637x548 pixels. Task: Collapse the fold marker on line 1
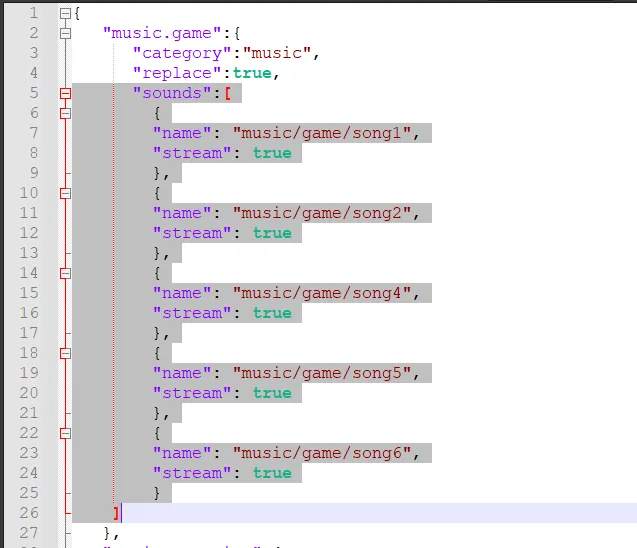pyautogui.click(x=66, y=14)
